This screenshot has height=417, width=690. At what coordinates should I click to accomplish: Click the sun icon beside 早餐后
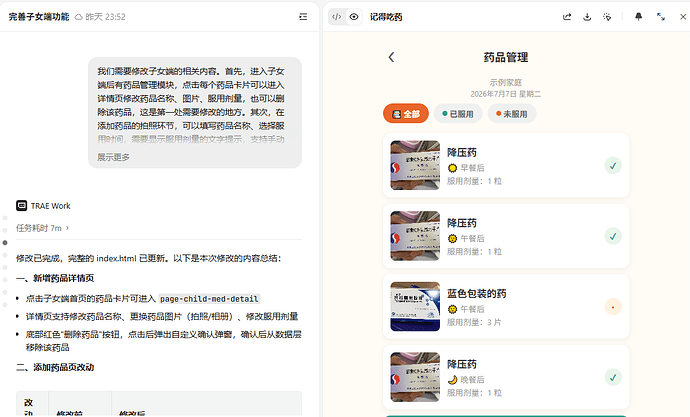tap(452, 168)
